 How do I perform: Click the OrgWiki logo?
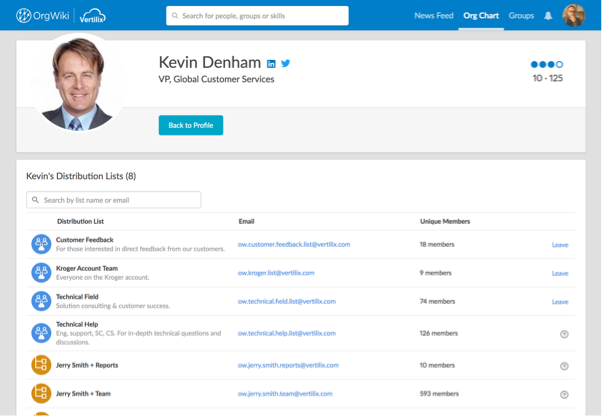(43, 16)
